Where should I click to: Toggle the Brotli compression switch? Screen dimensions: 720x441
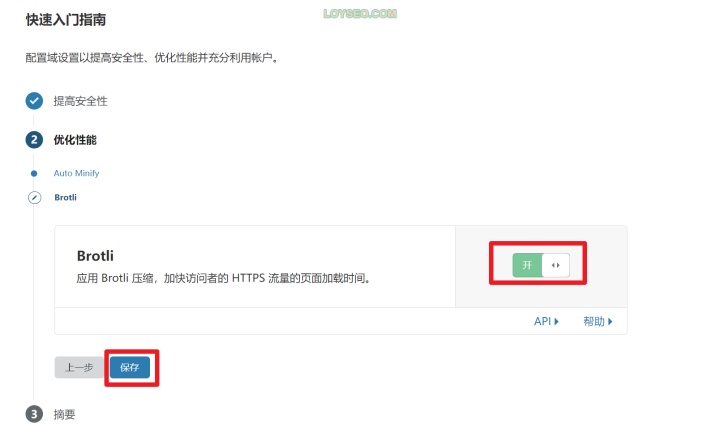540,265
